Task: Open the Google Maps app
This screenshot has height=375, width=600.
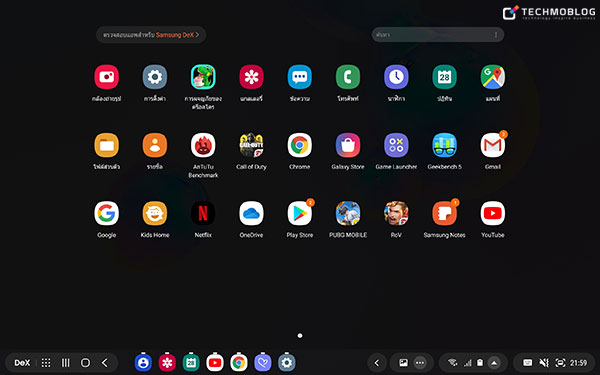Action: pos(492,77)
